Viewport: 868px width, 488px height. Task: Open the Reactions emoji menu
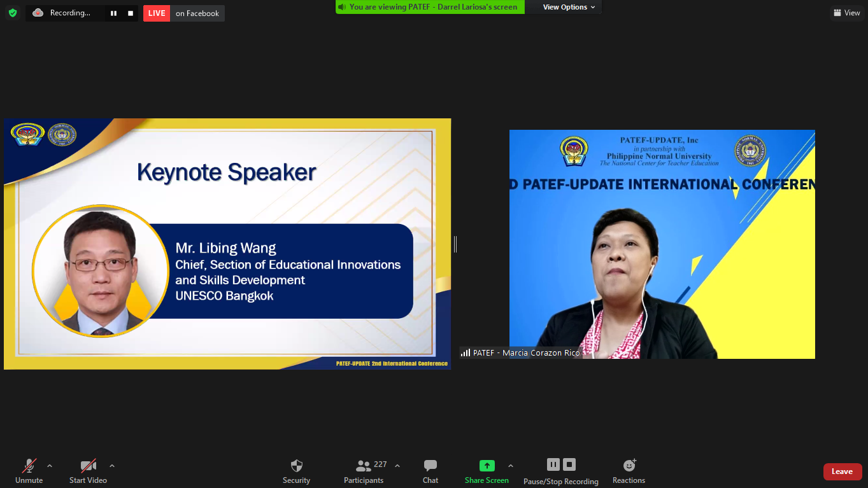[629, 471]
